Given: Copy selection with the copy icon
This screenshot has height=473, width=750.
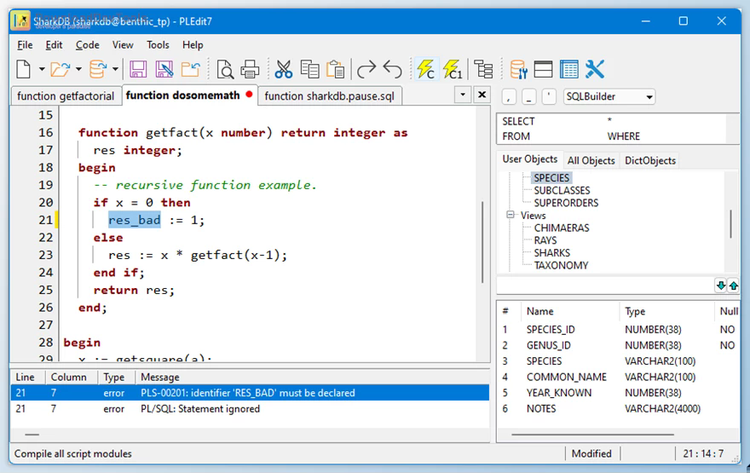Looking at the screenshot, I should [x=309, y=69].
